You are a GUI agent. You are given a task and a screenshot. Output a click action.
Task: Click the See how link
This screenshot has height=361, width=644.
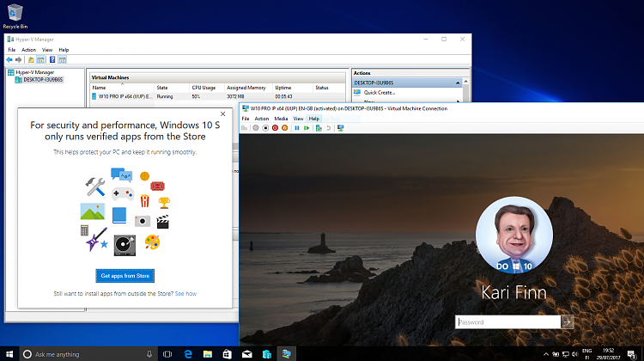185,294
